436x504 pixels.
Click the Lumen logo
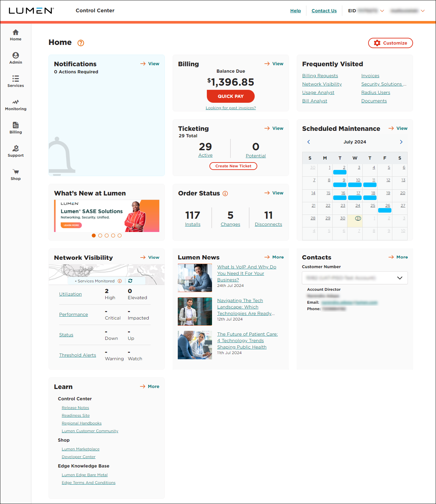[31, 11]
